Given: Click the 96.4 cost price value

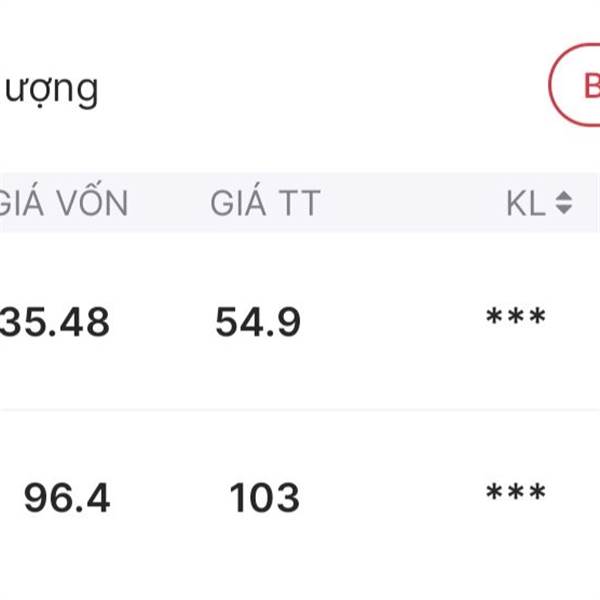Looking at the screenshot, I should (67, 497).
